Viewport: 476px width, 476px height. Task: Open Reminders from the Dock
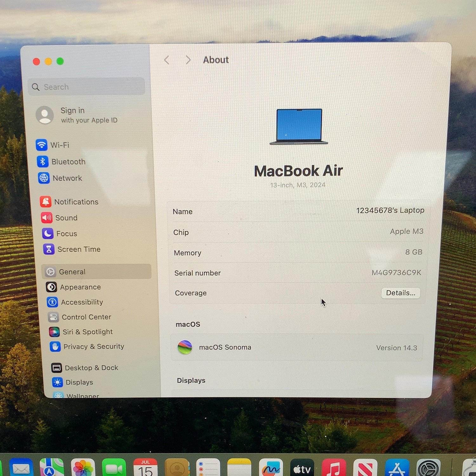pyautogui.click(x=208, y=468)
